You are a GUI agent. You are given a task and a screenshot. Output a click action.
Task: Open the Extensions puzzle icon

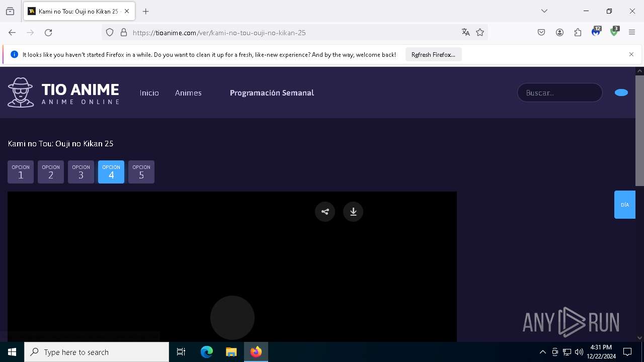pyautogui.click(x=578, y=33)
